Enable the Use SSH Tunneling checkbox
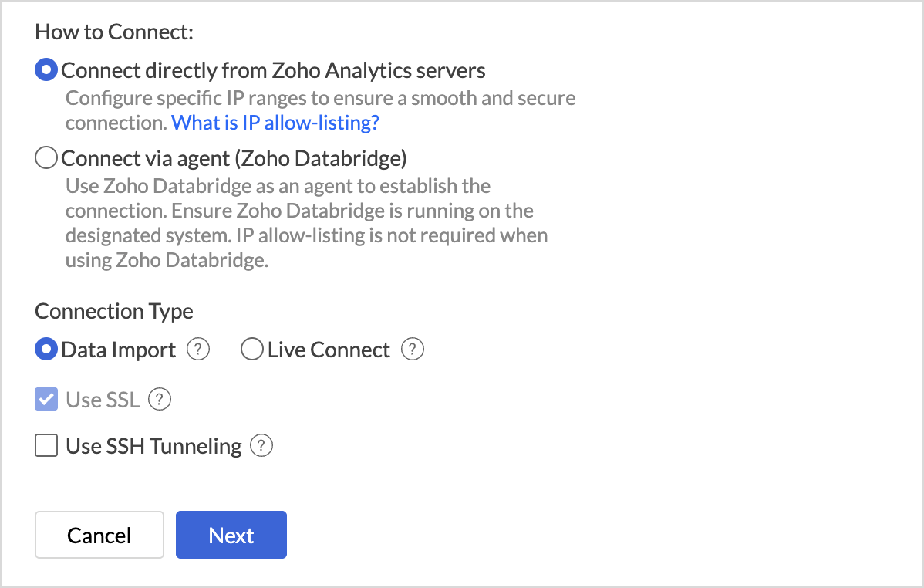 point(46,446)
